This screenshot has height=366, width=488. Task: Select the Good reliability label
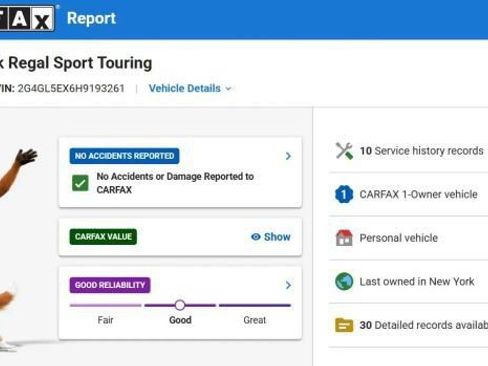pos(180,320)
